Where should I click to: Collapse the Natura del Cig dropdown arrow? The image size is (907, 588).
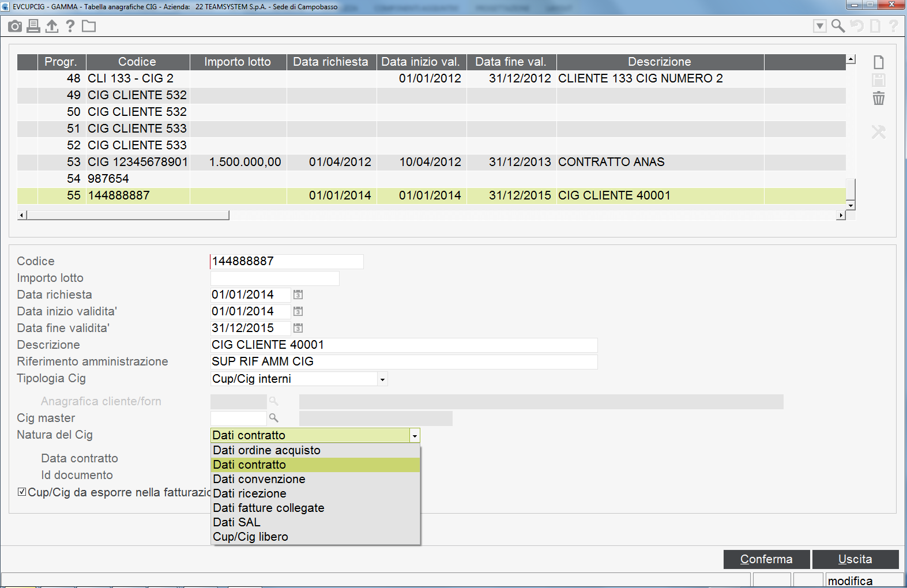[x=415, y=436]
